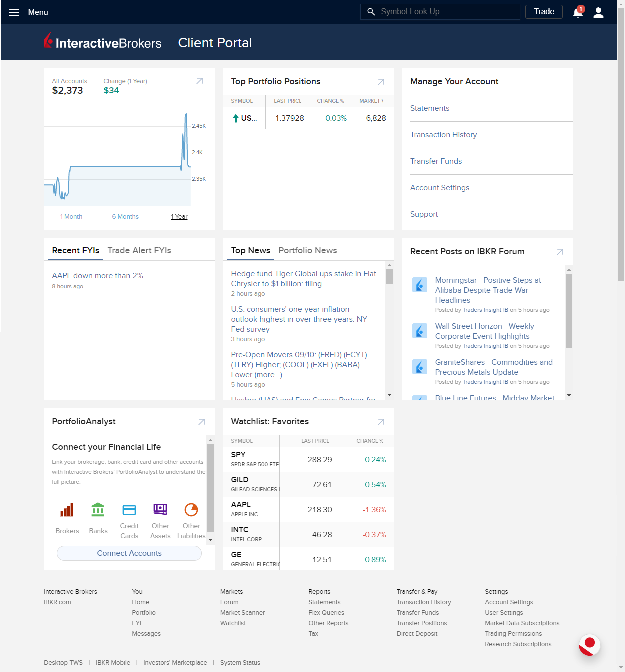Select the Brokers icon in PortfolioAnalyst
This screenshot has height=672, width=625.
point(67,510)
